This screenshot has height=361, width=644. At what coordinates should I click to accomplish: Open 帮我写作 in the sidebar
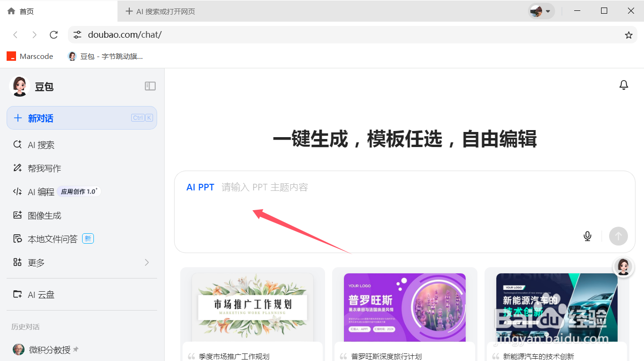coord(82,168)
